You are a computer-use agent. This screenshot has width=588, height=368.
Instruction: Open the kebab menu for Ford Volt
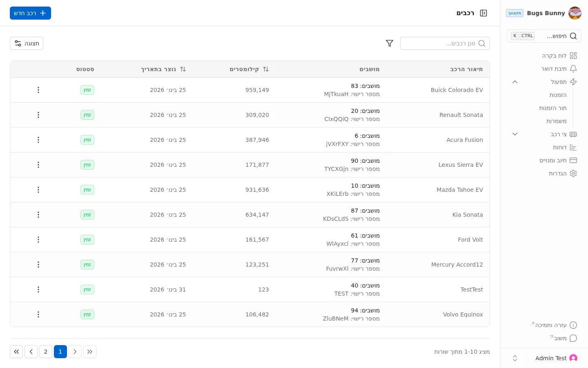coord(38,240)
